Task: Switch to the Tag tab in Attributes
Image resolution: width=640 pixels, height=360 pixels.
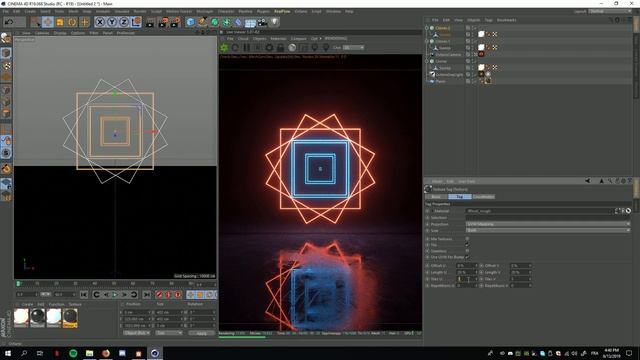Action: click(460, 197)
